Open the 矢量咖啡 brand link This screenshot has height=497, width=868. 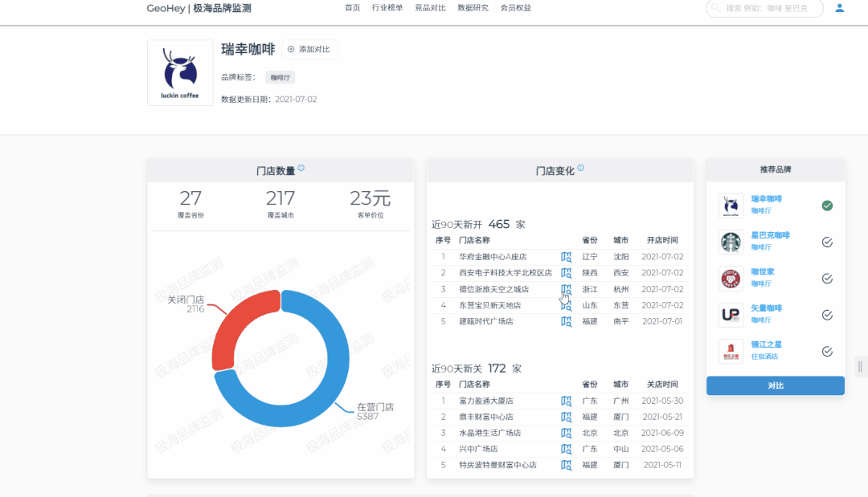[x=766, y=308]
